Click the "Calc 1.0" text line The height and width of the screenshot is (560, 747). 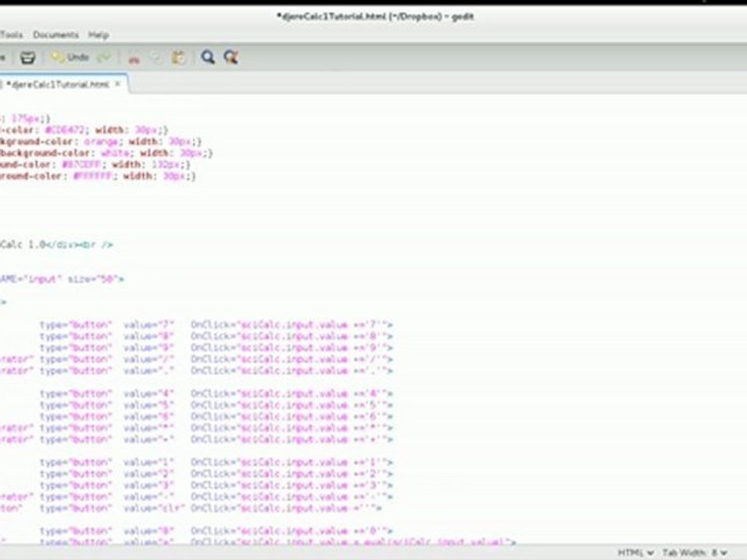56,245
